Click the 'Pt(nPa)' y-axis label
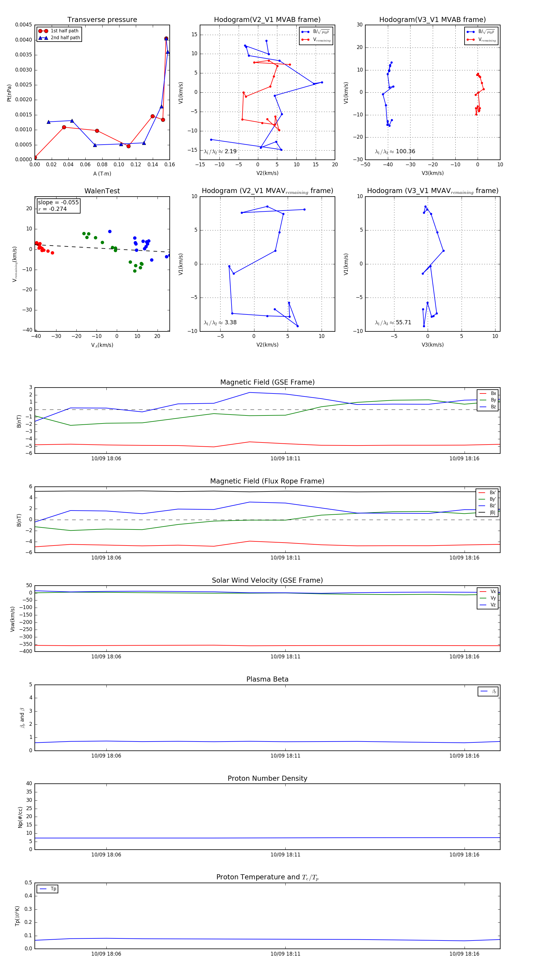Viewport: 535px width, 980px height. click(9, 92)
